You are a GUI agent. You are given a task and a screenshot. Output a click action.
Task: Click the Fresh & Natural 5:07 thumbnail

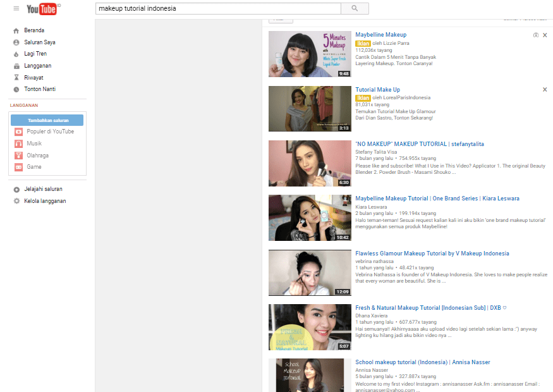point(310,327)
